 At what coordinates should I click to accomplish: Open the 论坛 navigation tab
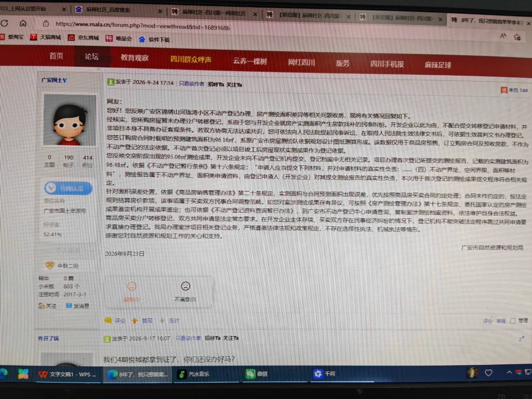pyautogui.click(x=92, y=57)
